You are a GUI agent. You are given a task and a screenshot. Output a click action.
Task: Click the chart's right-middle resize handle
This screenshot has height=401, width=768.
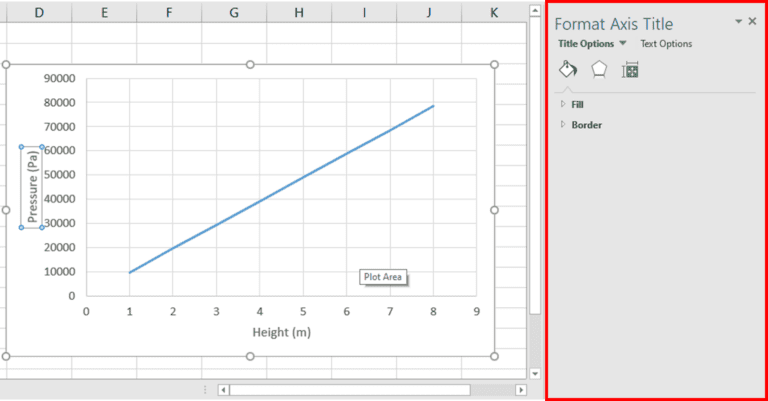coord(494,210)
